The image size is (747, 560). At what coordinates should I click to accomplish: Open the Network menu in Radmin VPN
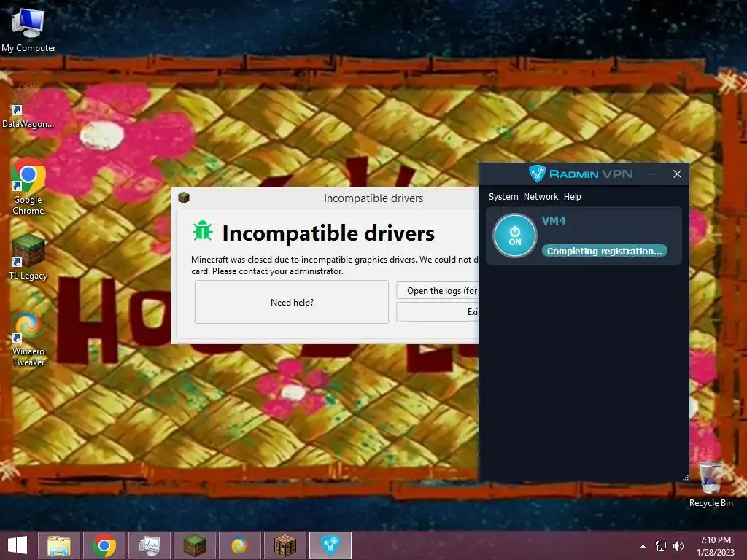[541, 197]
